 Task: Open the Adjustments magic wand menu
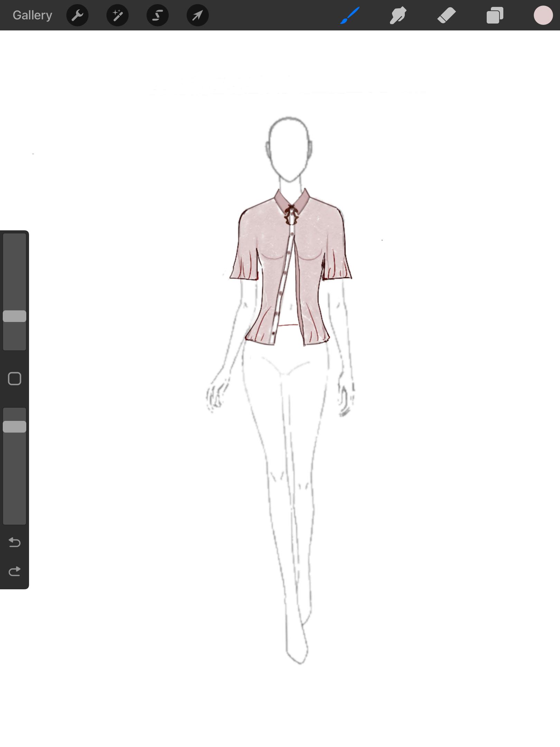tap(118, 15)
